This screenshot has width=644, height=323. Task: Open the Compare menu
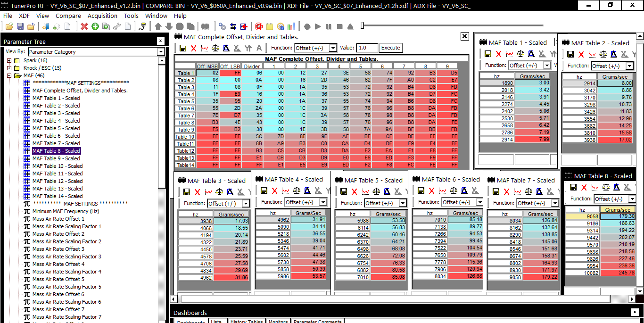click(68, 16)
